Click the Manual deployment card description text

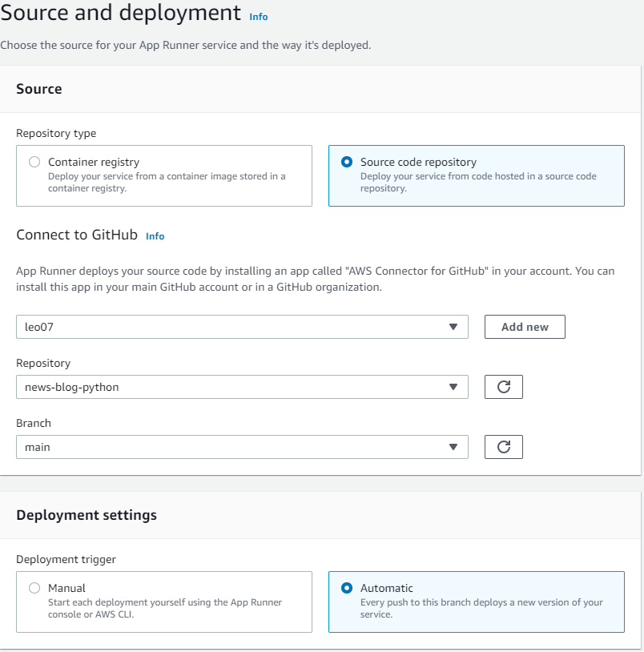tap(165, 609)
